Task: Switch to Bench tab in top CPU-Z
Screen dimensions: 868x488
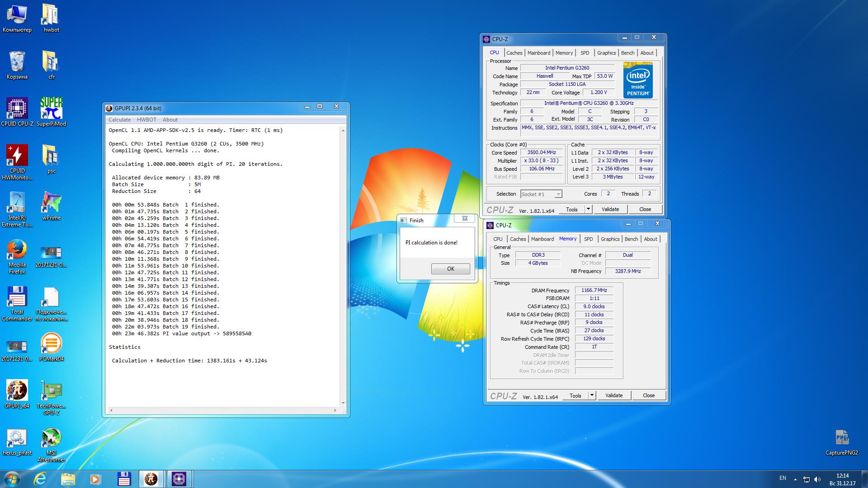Action: click(x=627, y=53)
